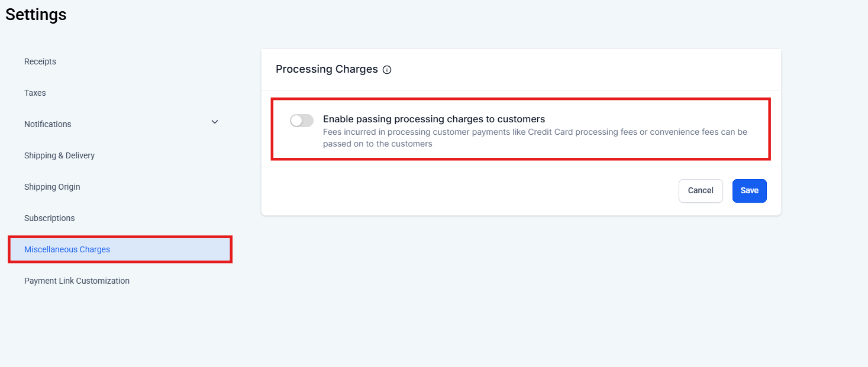Select Miscellaneous Charges menu item
Image resolution: width=868 pixels, height=367 pixels.
(67, 249)
